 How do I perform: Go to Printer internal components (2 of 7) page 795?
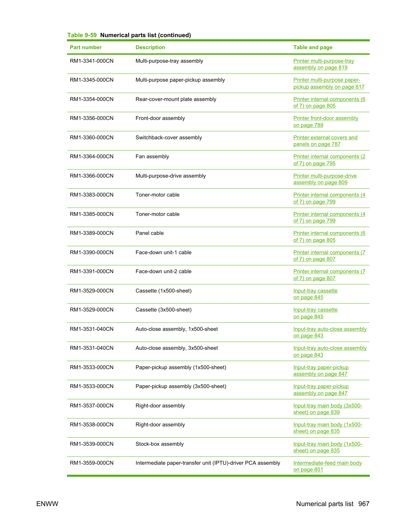[329, 160]
